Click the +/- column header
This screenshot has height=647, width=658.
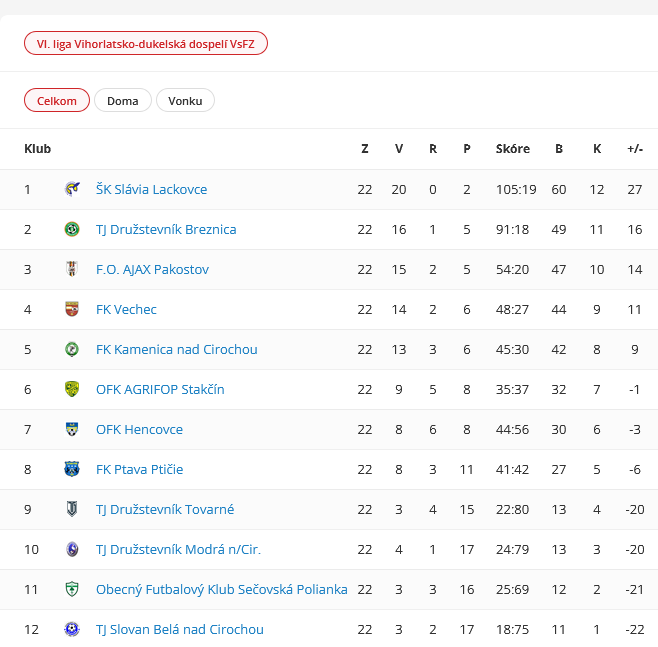635,149
